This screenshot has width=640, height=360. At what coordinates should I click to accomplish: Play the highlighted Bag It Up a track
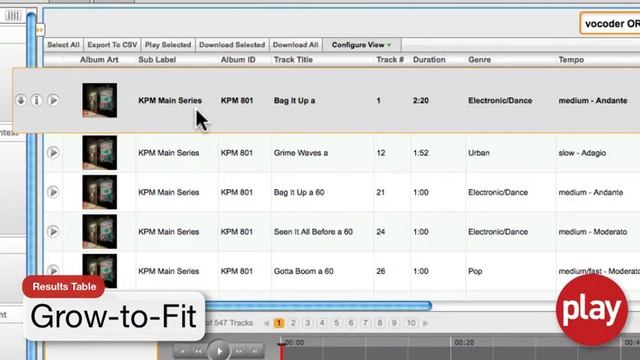53,100
